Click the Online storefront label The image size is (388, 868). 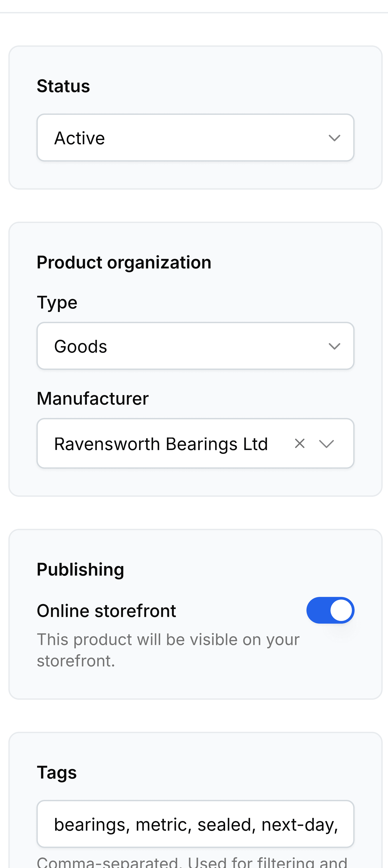click(106, 611)
